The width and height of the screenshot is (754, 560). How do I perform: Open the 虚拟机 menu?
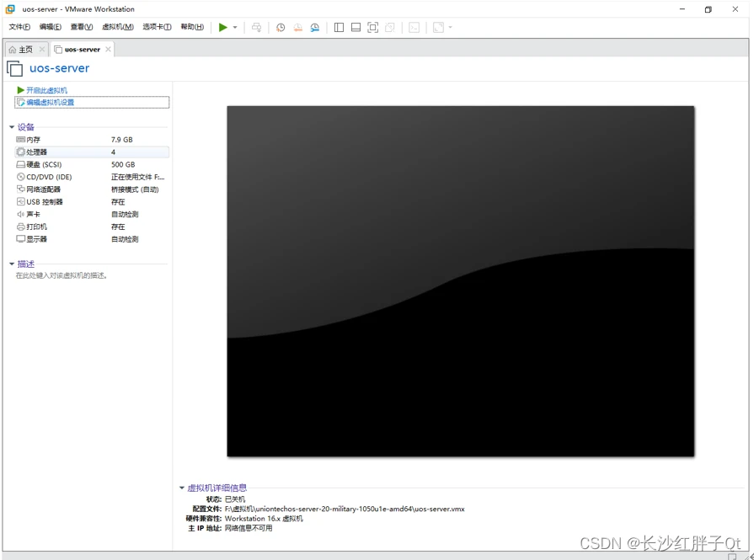point(117,27)
